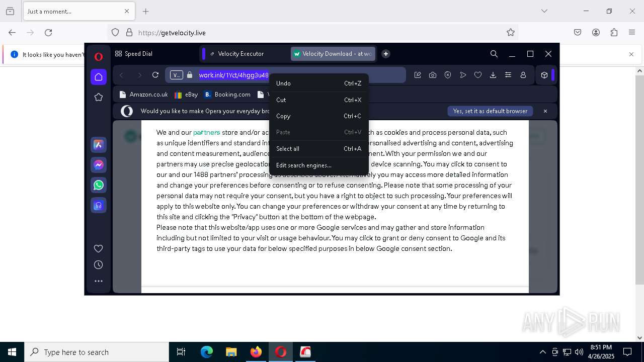Open Amazon.co.uk bookmark
Image resolution: width=644 pixels, height=362 pixels.
point(144,95)
